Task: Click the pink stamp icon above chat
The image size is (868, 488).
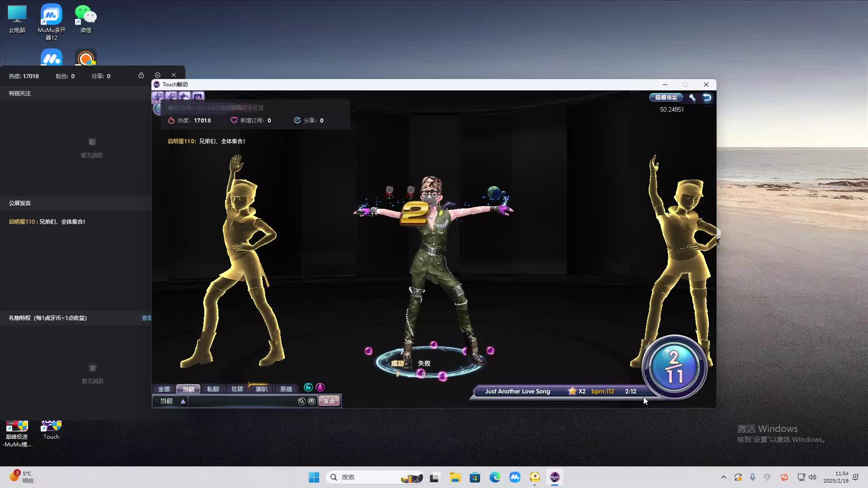Action: 320,387
